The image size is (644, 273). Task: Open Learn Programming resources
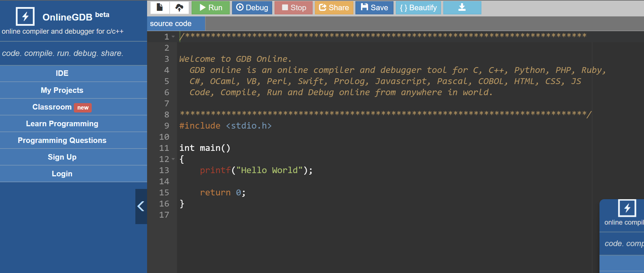(62, 124)
